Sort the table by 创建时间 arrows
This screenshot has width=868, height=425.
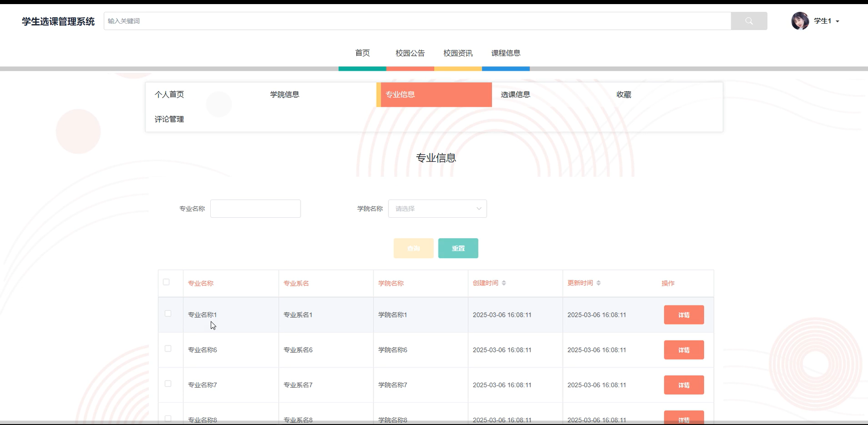(504, 283)
